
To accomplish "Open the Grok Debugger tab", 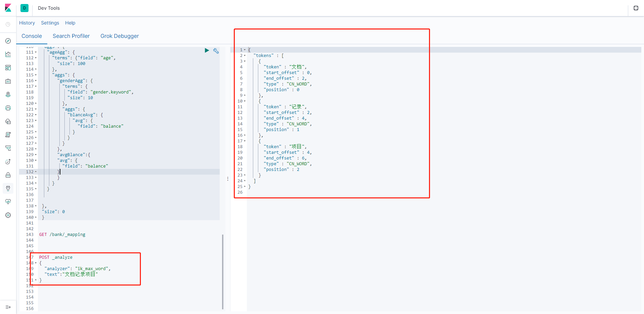I will pyautogui.click(x=119, y=36).
